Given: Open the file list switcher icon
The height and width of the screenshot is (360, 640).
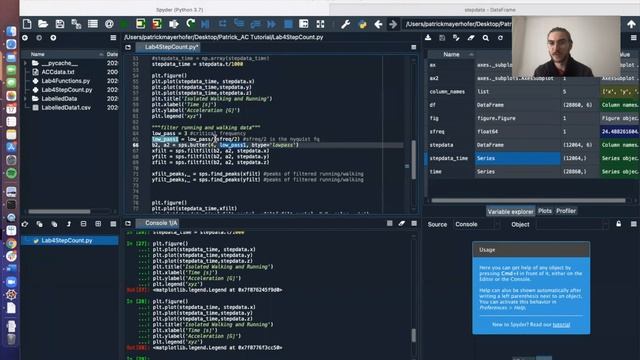Looking at the screenshot, I should coord(93,24).
